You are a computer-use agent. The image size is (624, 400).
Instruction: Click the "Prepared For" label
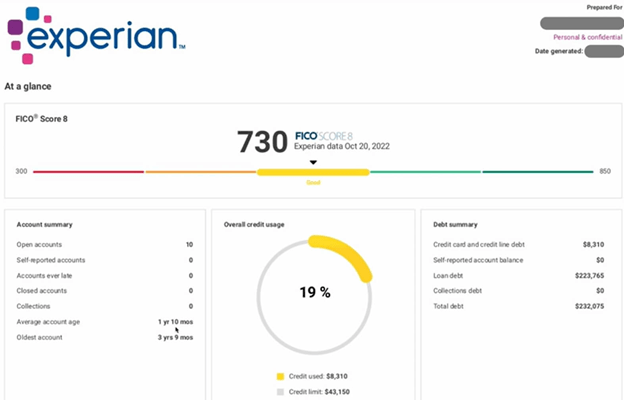tap(604, 7)
